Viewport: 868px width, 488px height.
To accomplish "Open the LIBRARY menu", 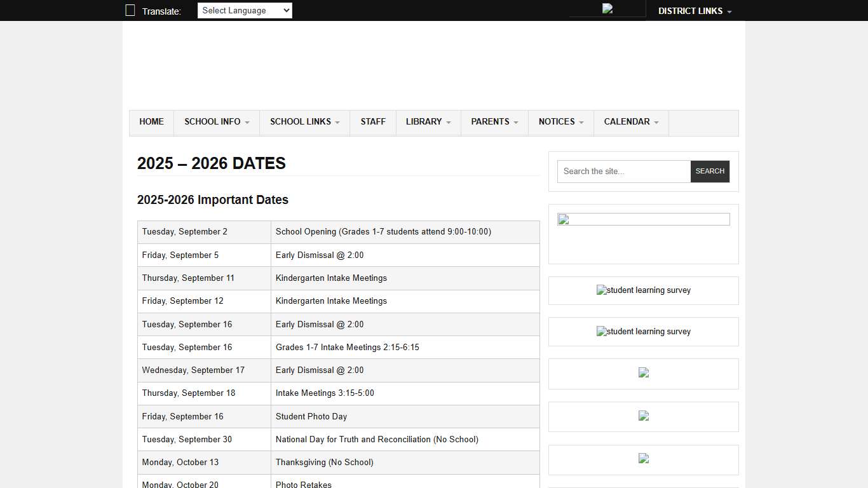I will pos(428,121).
